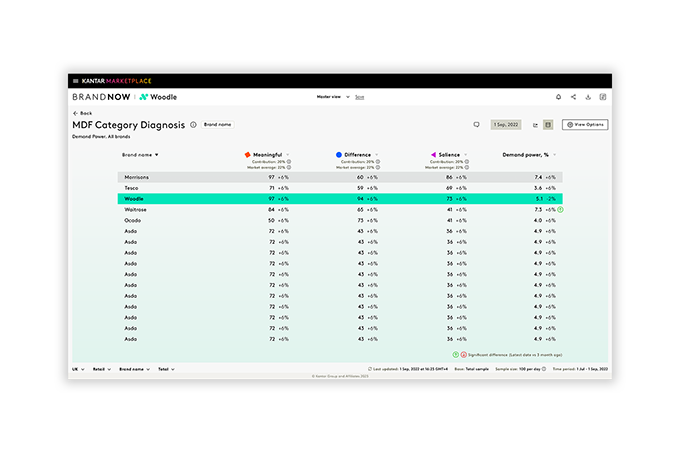Click the Save link
Viewport: 680px width, 453px height.
[360, 97]
